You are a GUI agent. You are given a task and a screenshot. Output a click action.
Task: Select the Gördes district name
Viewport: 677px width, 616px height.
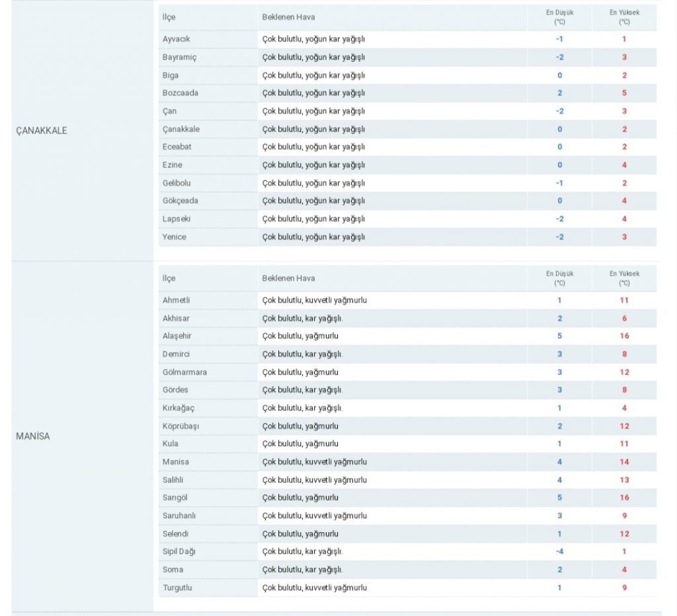(x=175, y=390)
